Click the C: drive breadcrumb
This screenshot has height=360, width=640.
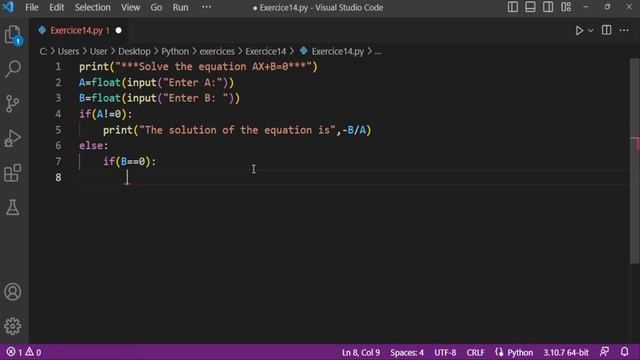point(43,51)
